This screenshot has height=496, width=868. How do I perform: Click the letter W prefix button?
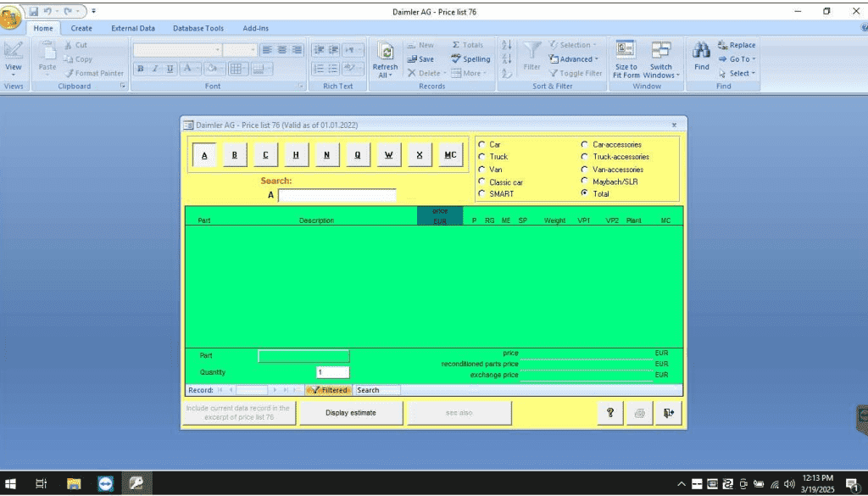tap(388, 155)
